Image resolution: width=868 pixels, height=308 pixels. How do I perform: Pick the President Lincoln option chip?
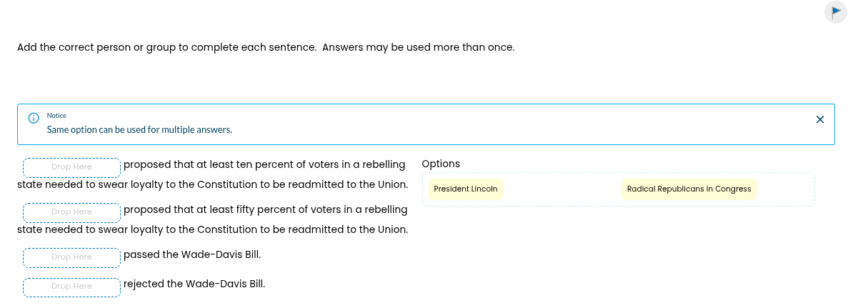465,189
